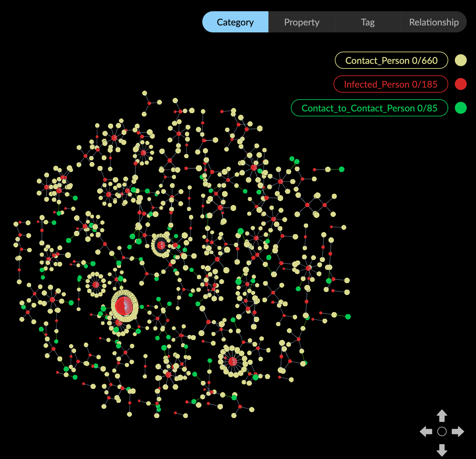
Task: Select the leftmost yellow node in the graph
Action: [x=16, y=224]
